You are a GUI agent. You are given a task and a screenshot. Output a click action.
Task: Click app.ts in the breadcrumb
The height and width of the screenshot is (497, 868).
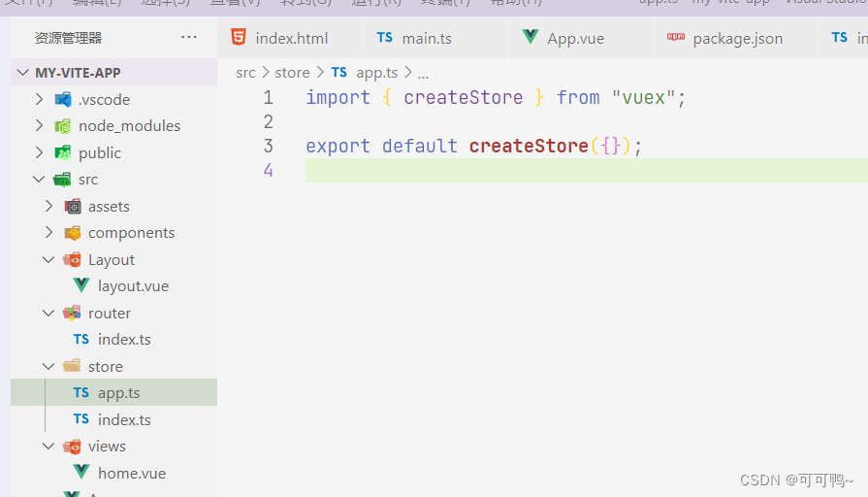pyautogui.click(x=377, y=73)
